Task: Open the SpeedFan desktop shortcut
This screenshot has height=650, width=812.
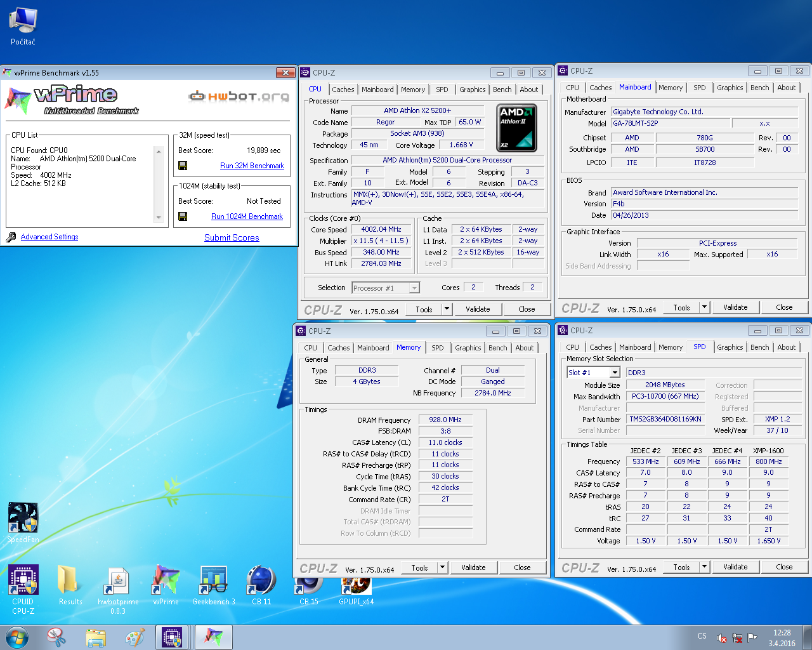Action: tap(23, 522)
